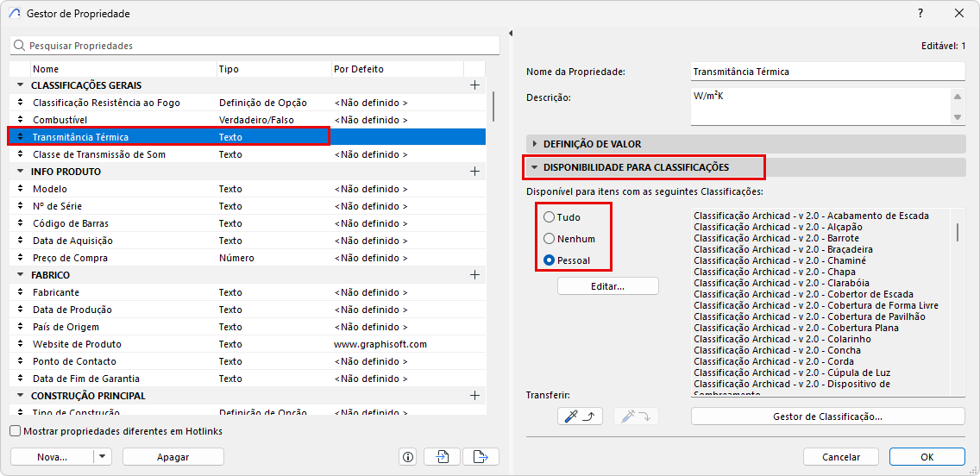Confirm with the OK button
This screenshot has width=980, height=476.
pos(927,457)
